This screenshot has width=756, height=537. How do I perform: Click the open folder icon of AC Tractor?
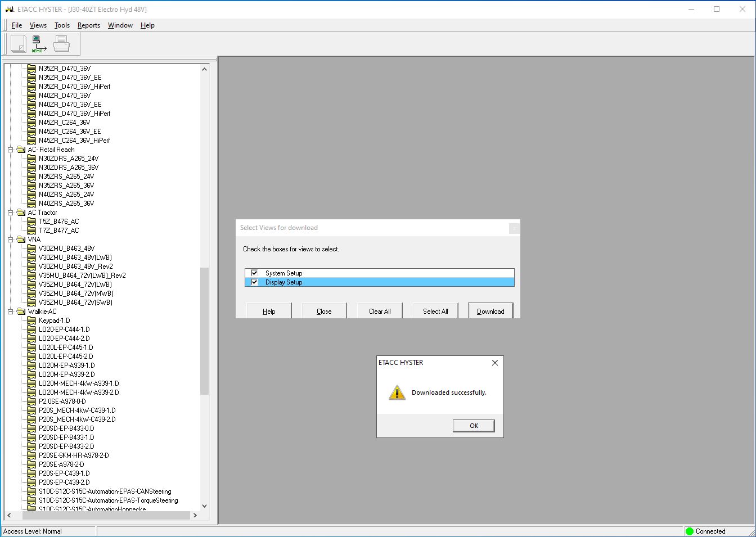click(x=21, y=213)
